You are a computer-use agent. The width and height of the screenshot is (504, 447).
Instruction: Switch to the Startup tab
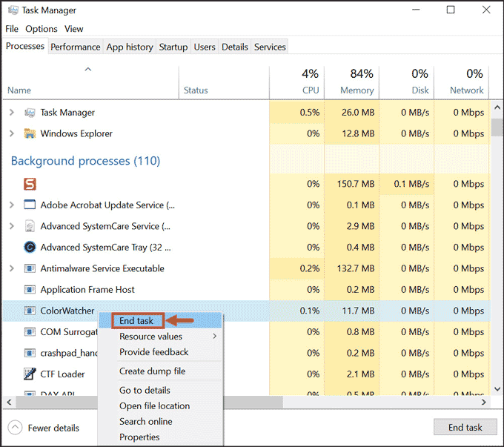(x=173, y=47)
